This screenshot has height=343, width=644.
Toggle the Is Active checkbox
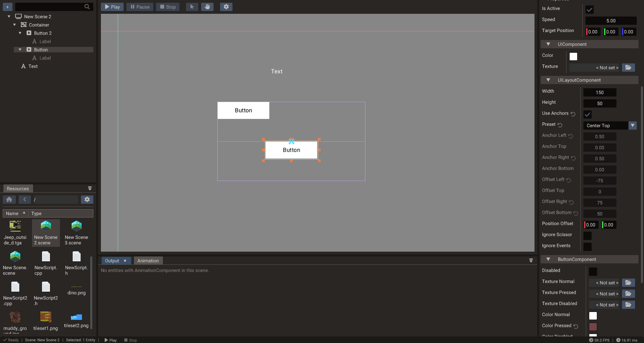tap(590, 10)
